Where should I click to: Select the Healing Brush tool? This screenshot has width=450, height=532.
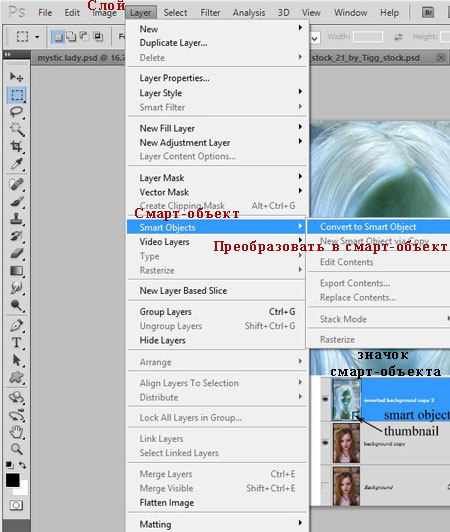point(16,184)
